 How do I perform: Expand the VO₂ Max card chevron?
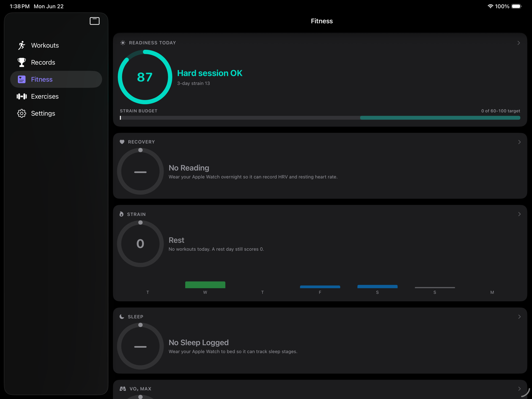click(x=519, y=389)
